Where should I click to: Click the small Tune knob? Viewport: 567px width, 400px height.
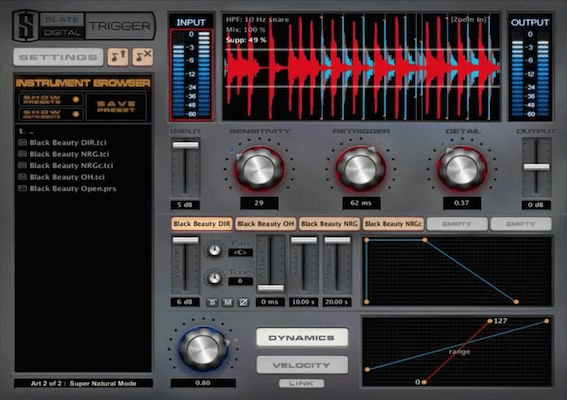click(214, 278)
